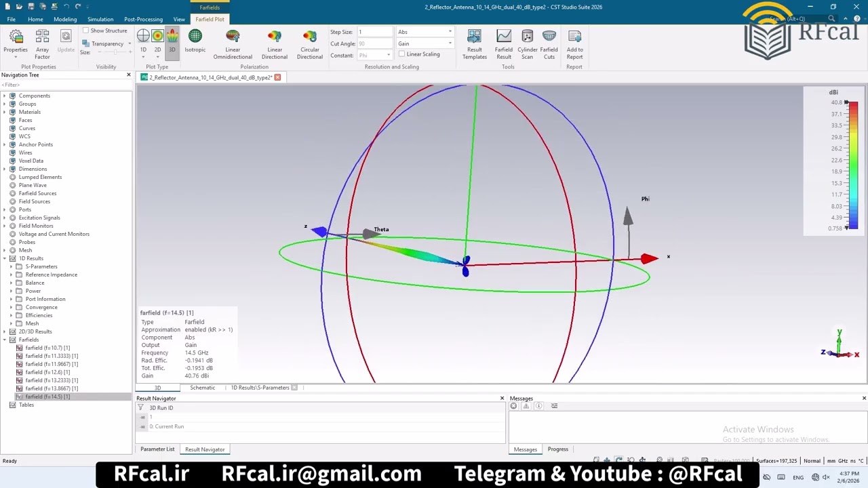Select farfield (f=13.8667) [1] result

[x=52, y=388]
